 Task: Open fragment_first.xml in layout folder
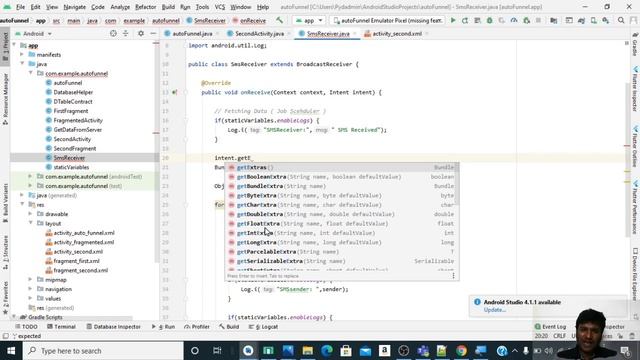[x=76, y=261]
